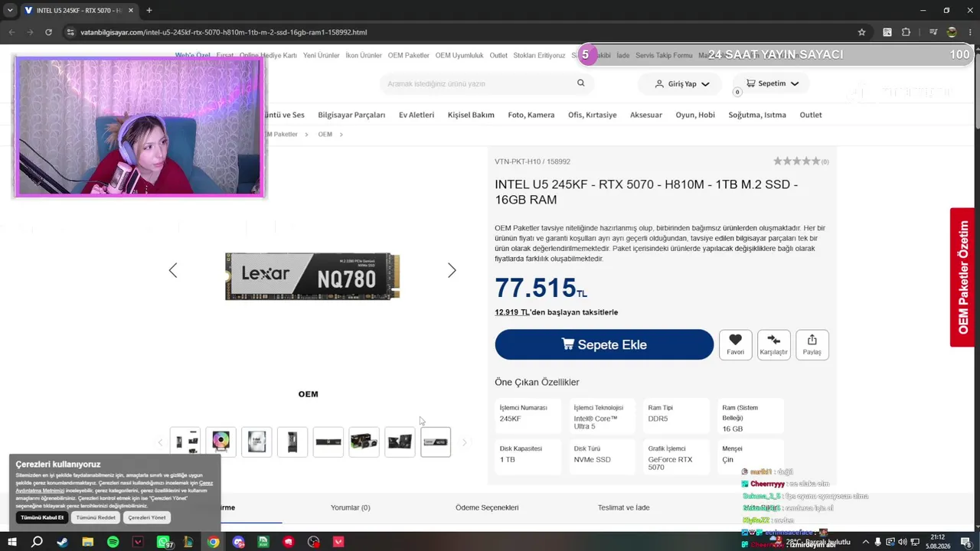Open the OEM Uyumluluk top link
Viewport: 980px width, 551px height.
(459, 56)
